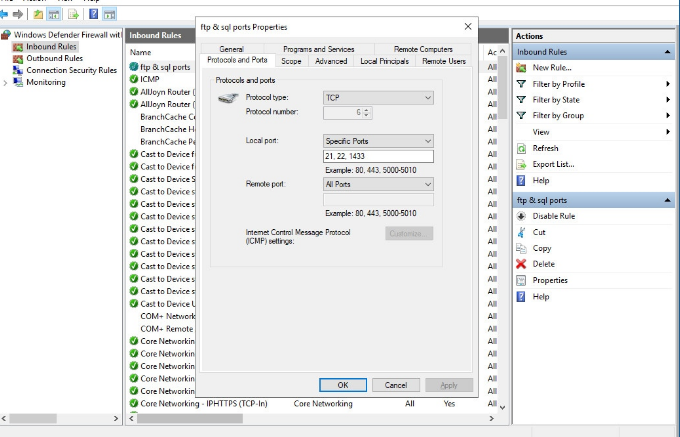This screenshot has height=437, width=680.
Task: Switch to the General tab
Action: 232,49
